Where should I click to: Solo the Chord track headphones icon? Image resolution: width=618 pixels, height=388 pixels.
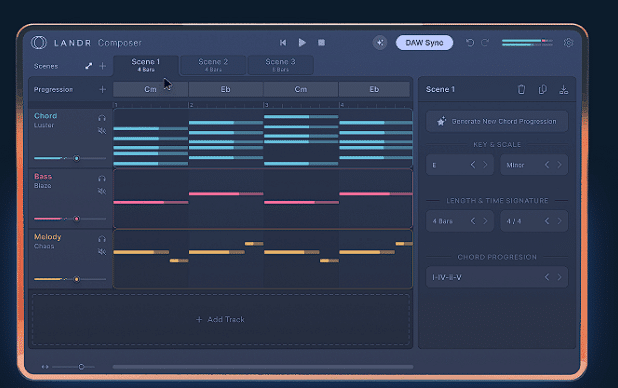[x=102, y=118]
